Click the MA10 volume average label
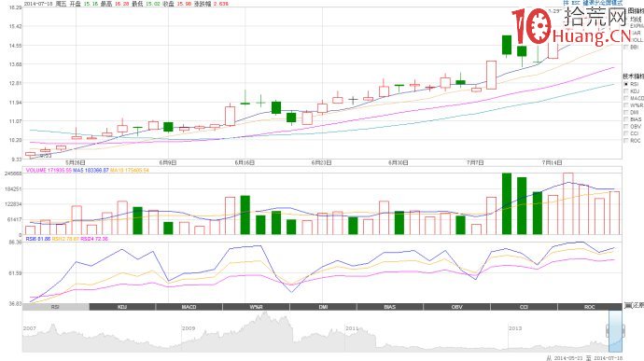Image resolution: width=644 pixels, height=361 pixels. [x=130, y=170]
